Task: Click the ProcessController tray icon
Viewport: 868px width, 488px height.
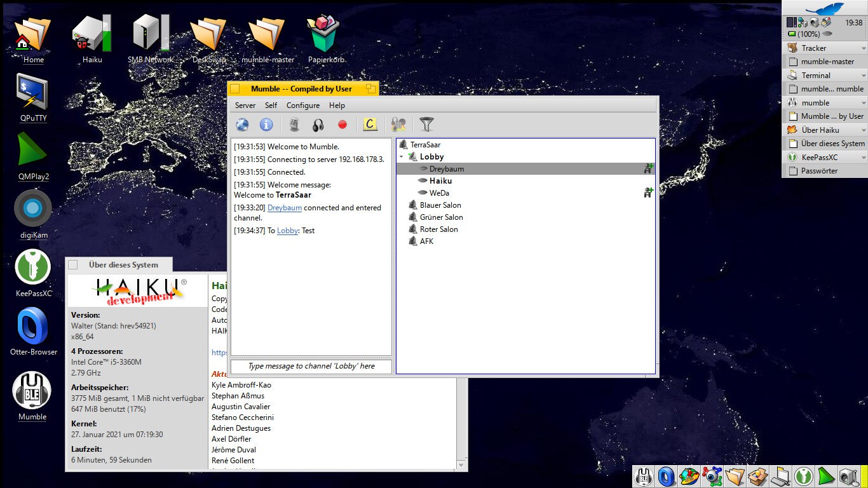Action: [x=791, y=22]
